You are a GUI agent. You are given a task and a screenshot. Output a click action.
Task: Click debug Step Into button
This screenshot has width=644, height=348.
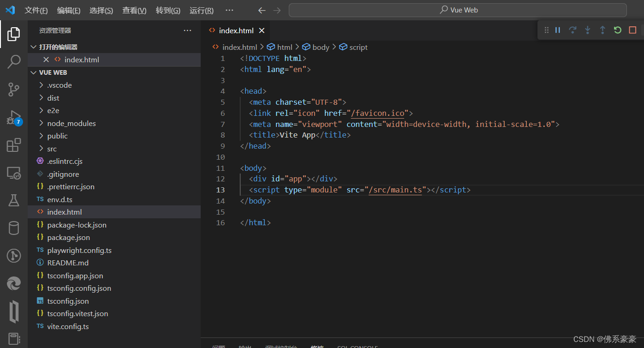(x=588, y=30)
